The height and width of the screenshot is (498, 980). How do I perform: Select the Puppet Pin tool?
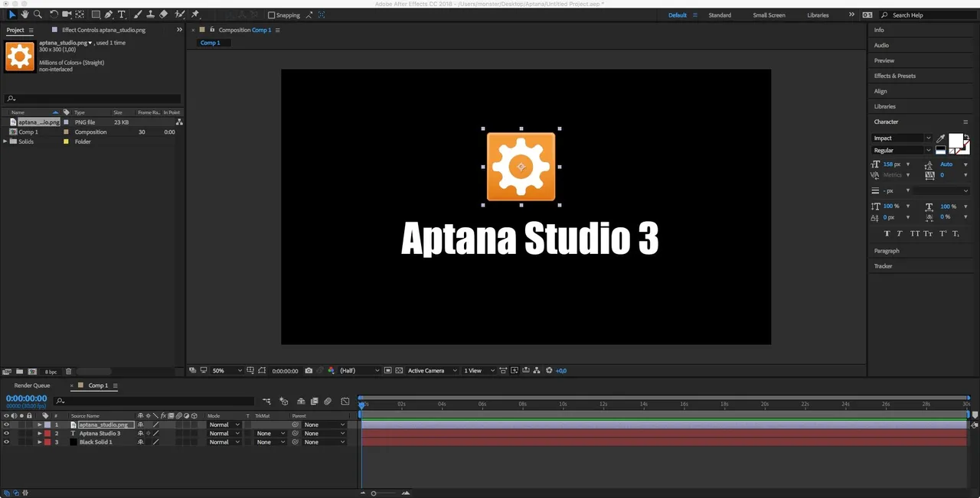(196, 15)
